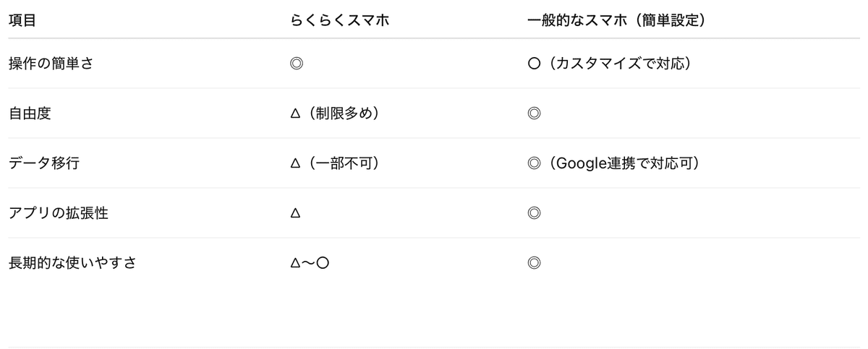Click the ◎ mark in the アプリの拡張性 row
Screen dimensions: 868x349
(535, 213)
